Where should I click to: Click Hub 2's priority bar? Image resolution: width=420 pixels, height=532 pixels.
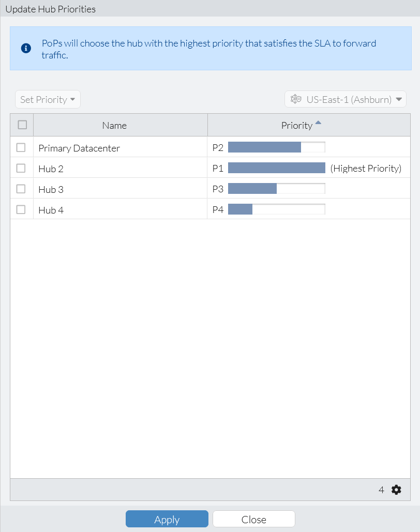(276, 168)
